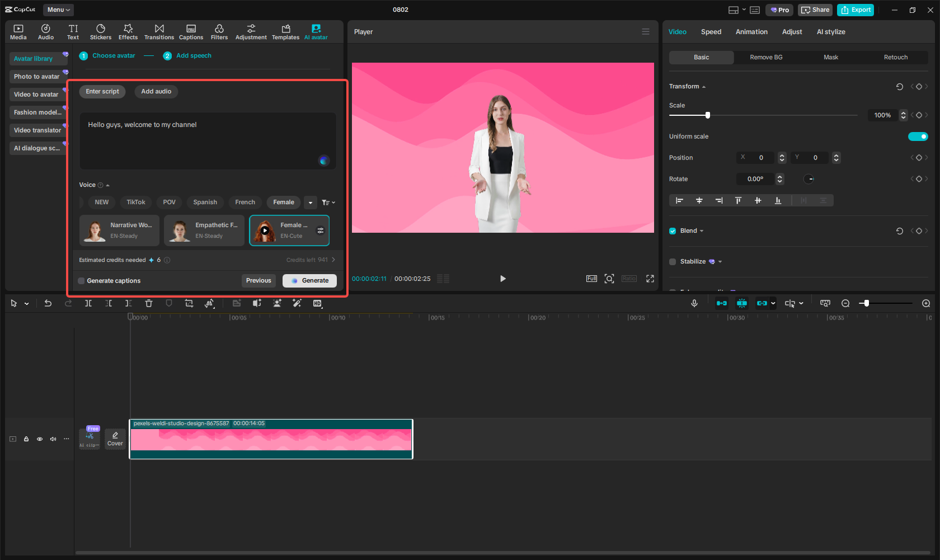940x560 pixels.
Task: Select the Crop icon in the timeline toolbar
Action: coord(189,303)
